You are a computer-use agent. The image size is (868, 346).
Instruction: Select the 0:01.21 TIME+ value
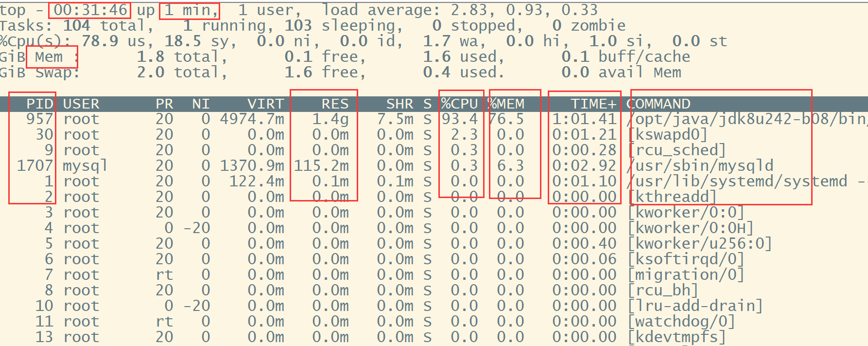pyautogui.click(x=584, y=134)
